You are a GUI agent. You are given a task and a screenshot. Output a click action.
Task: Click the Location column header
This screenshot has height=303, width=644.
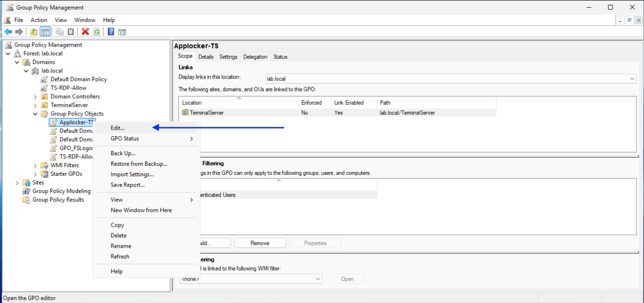pyautogui.click(x=239, y=102)
